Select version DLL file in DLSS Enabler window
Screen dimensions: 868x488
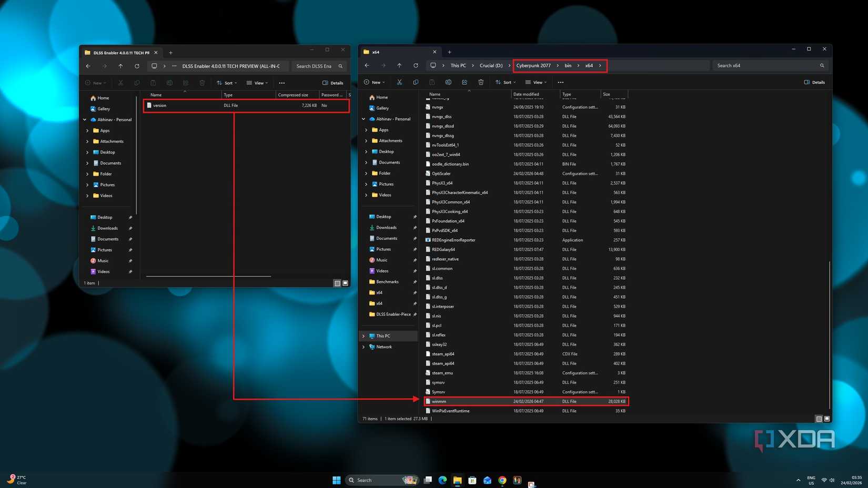pyautogui.click(x=246, y=106)
